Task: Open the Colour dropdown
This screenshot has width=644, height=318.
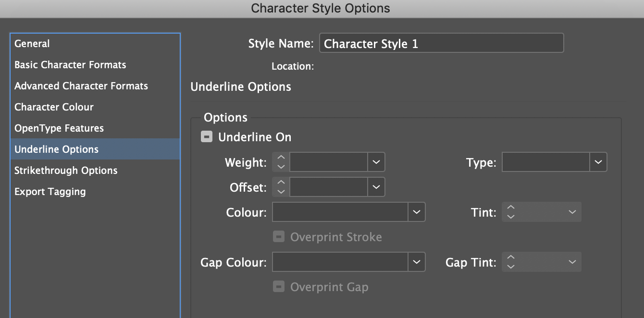Action: point(416,212)
